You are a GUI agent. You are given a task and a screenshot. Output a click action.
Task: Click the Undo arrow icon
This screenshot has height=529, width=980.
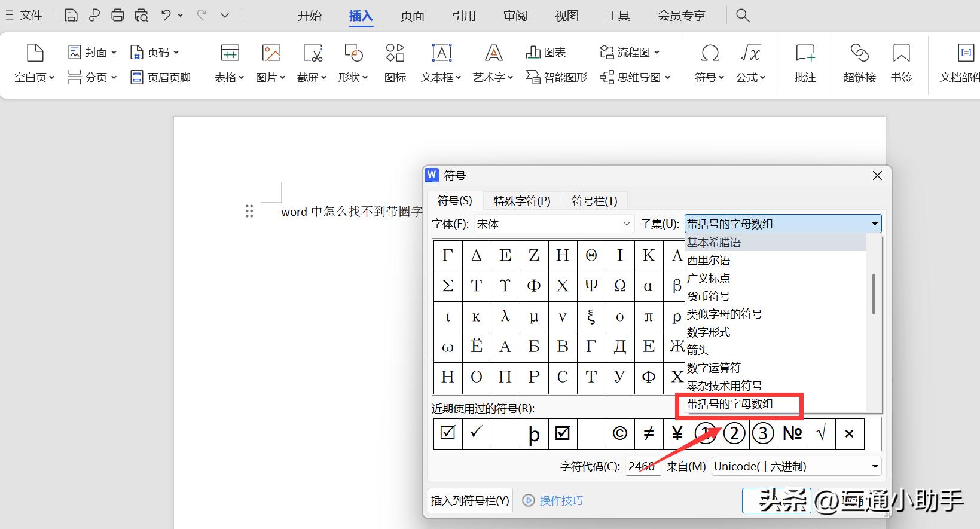pyautogui.click(x=166, y=16)
